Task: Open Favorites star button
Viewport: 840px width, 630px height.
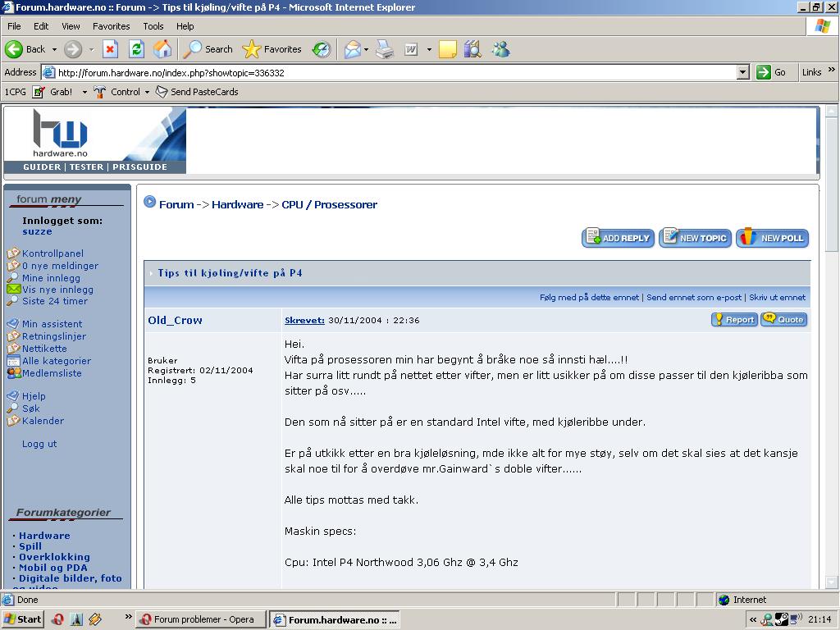Action: (x=272, y=49)
